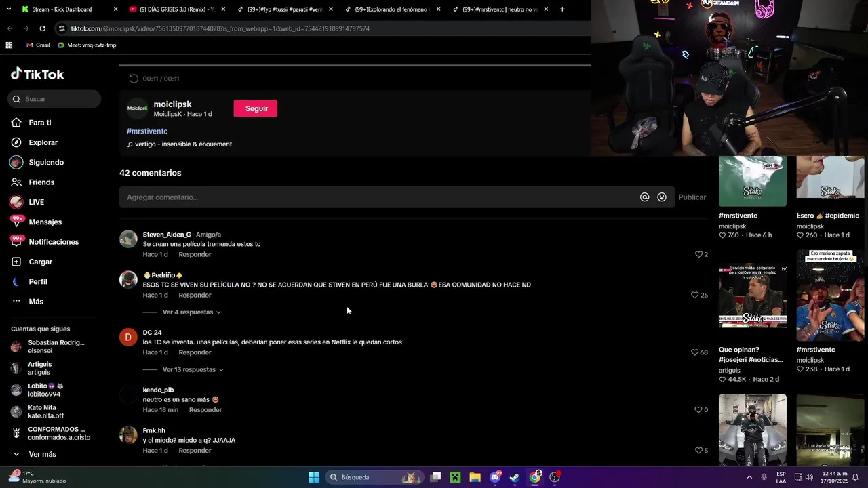The image size is (868, 488).
Task: Open emoji picker in comment box
Action: coord(662,197)
